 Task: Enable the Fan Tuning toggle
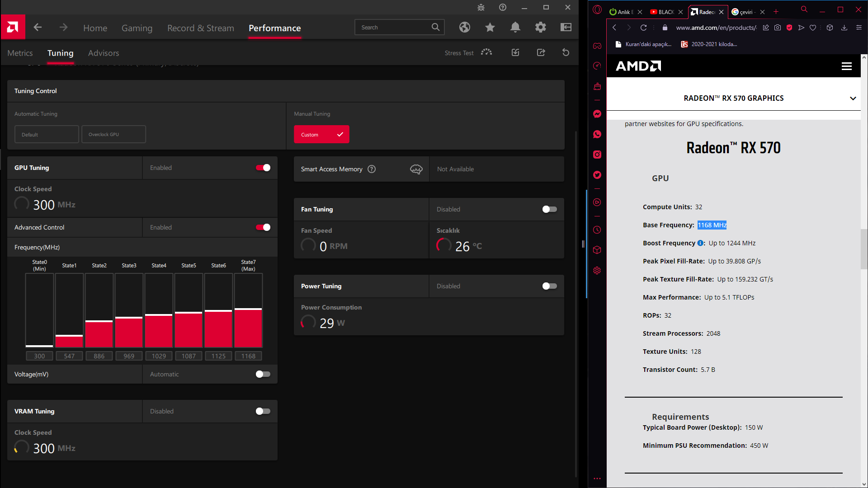coord(549,209)
